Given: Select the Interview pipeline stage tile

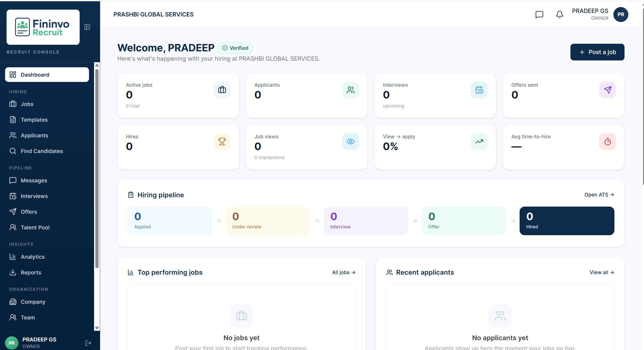Looking at the screenshot, I should coord(366,221).
